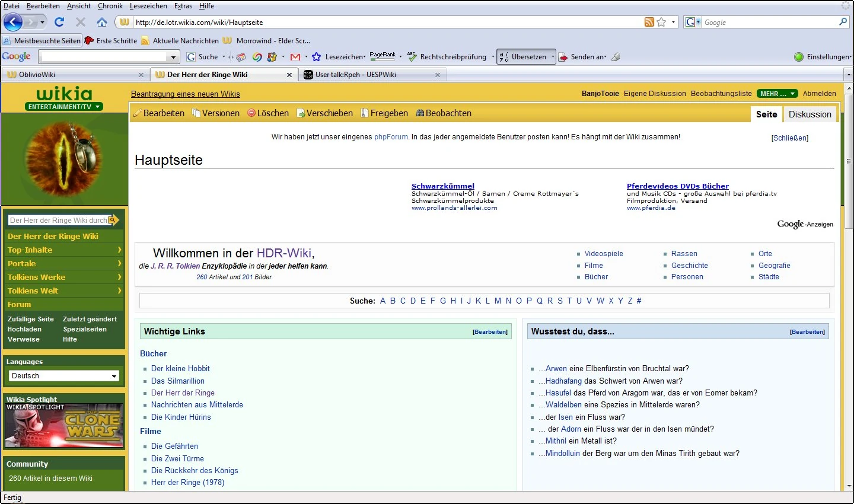Click the Google Toolbar news icon

[x=241, y=57]
